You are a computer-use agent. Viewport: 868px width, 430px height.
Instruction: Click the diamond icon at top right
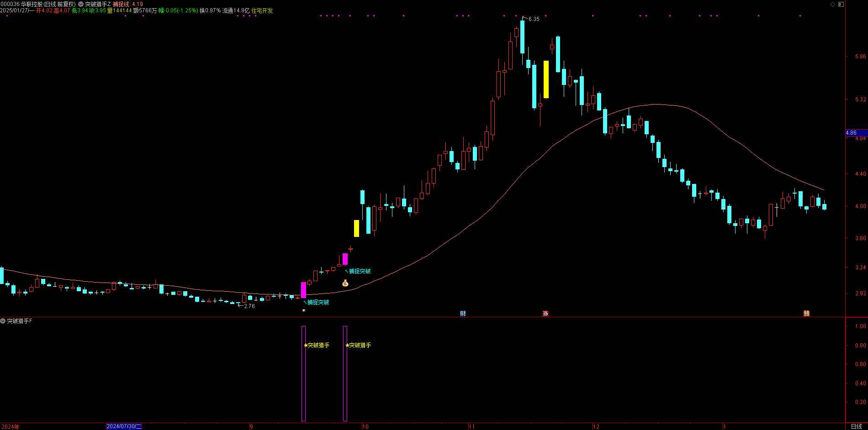832,4
